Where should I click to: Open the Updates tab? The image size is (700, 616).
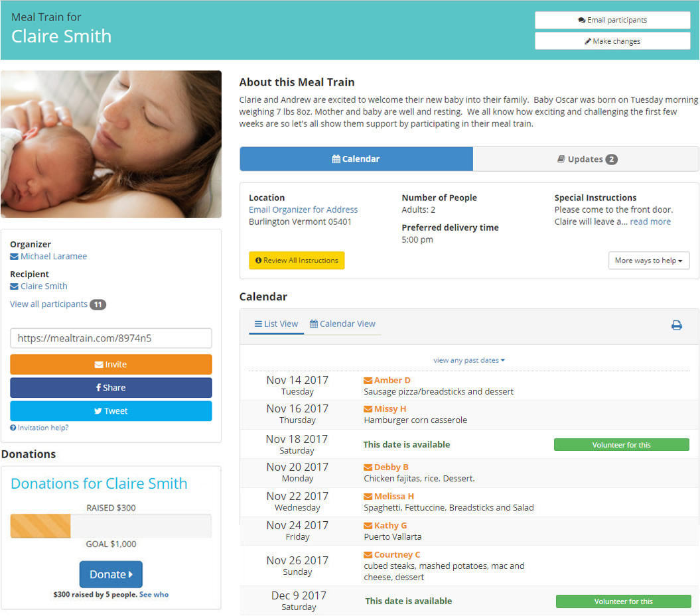tap(586, 159)
